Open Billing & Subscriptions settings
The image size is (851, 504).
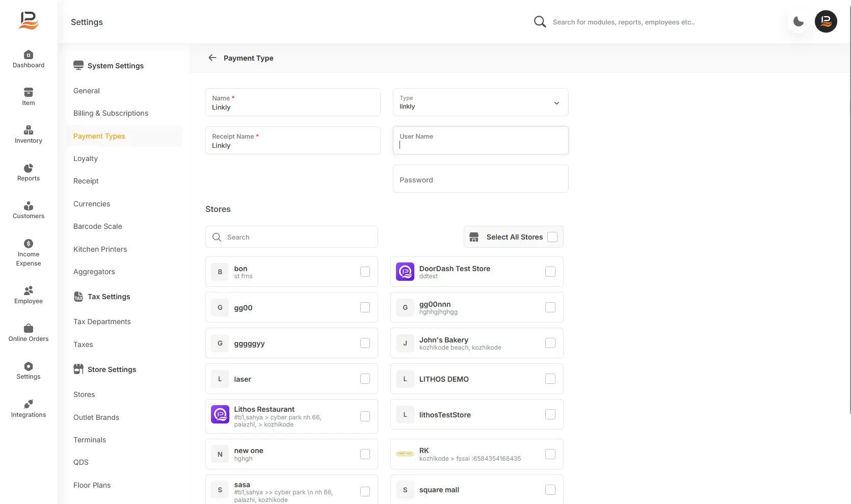click(x=111, y=113)
